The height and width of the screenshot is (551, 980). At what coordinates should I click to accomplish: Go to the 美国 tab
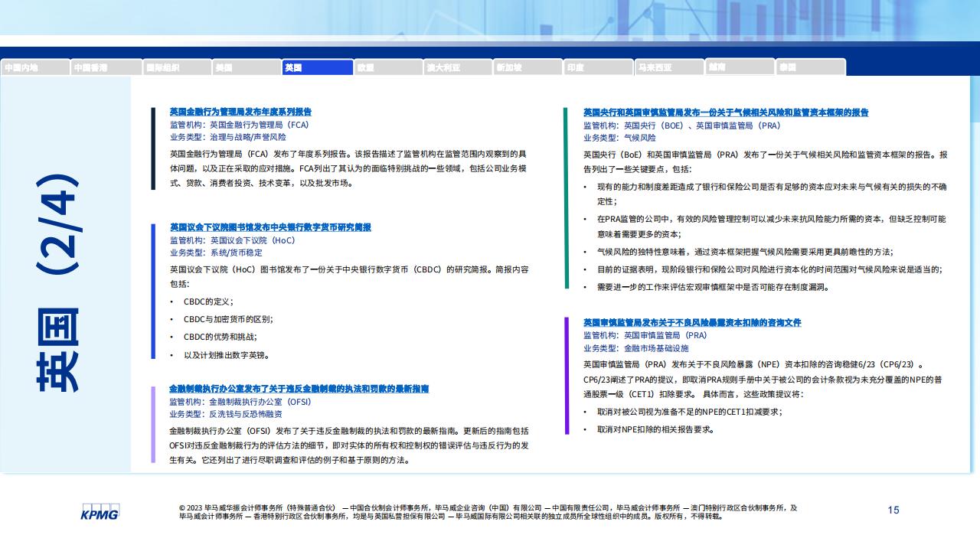pos(247,67)
